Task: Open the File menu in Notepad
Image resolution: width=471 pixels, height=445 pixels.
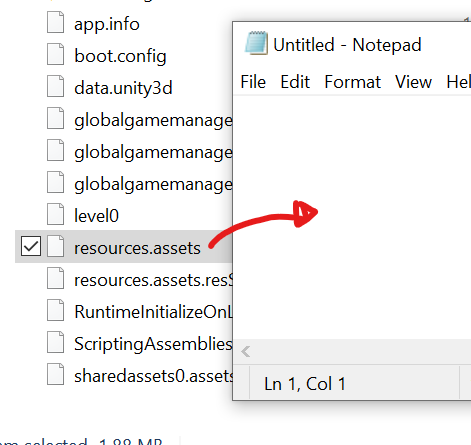Action: tap(253, 82)
